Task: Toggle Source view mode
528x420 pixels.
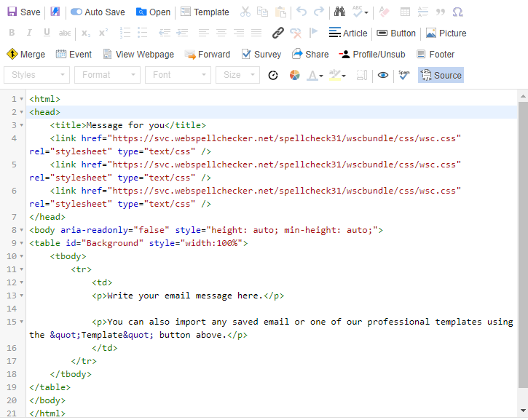Action: (441, 75)
